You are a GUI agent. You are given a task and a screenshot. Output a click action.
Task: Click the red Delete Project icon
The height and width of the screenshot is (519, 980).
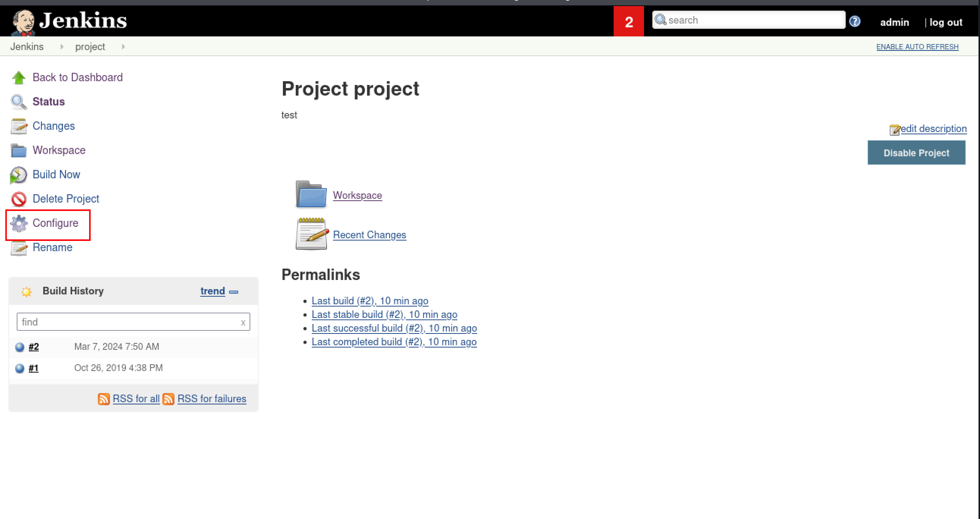[18, 199]
